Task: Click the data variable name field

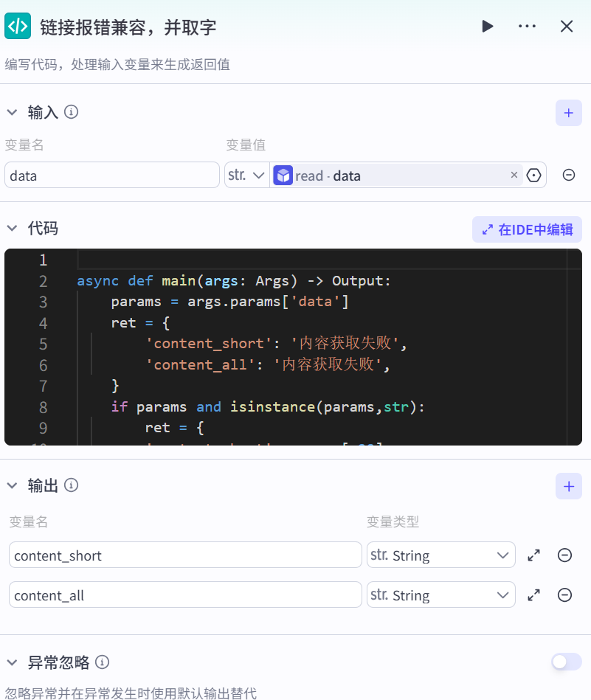Action: 112,176
